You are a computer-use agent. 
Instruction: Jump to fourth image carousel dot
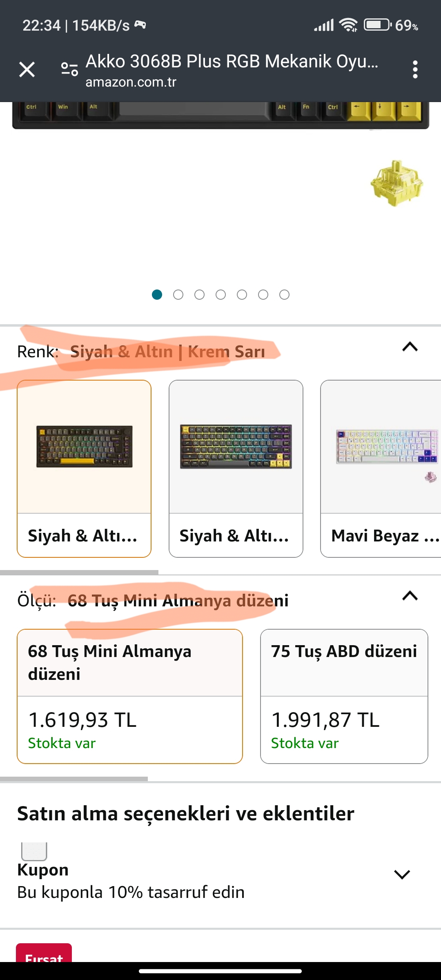click(220, 295)
